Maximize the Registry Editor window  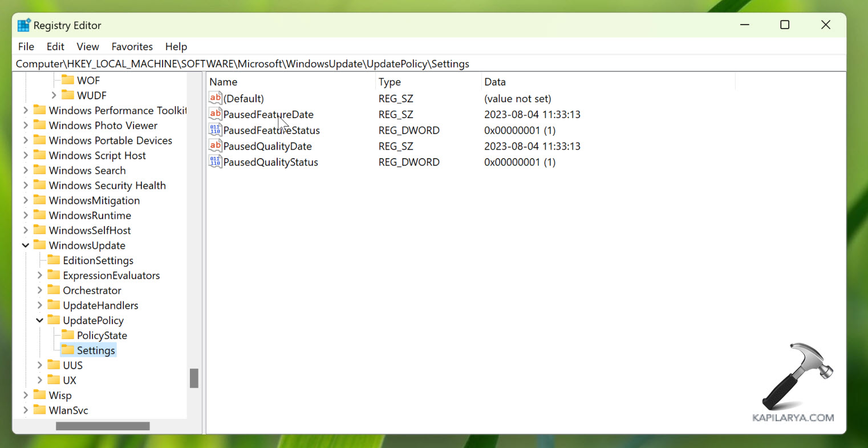[x=785, y=25]
